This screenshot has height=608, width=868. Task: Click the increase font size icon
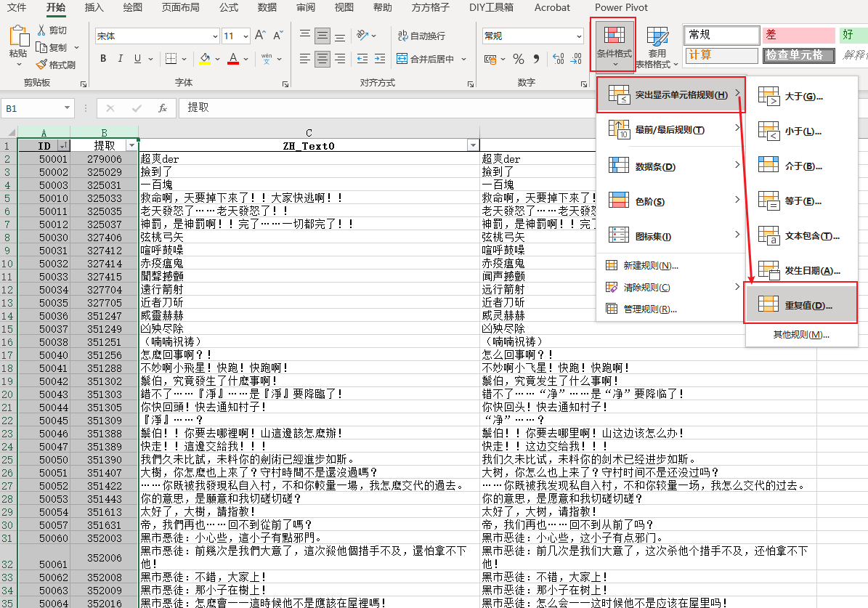(x=259, y=36)
